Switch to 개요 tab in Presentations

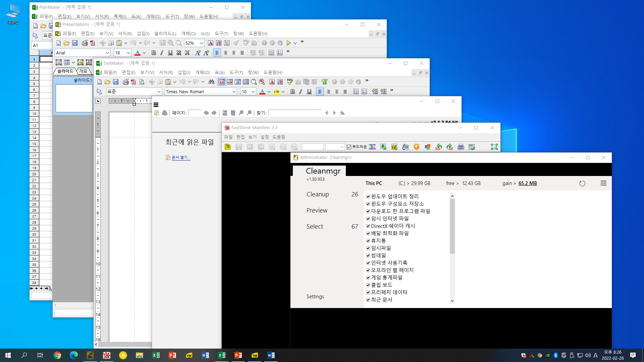[83, 71]
